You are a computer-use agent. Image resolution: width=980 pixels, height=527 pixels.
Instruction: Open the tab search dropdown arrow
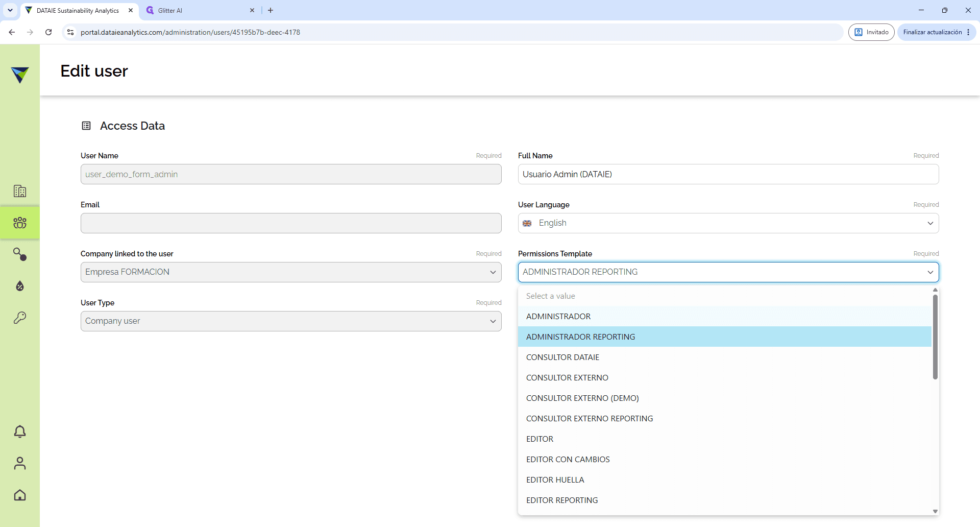point(10,10)
